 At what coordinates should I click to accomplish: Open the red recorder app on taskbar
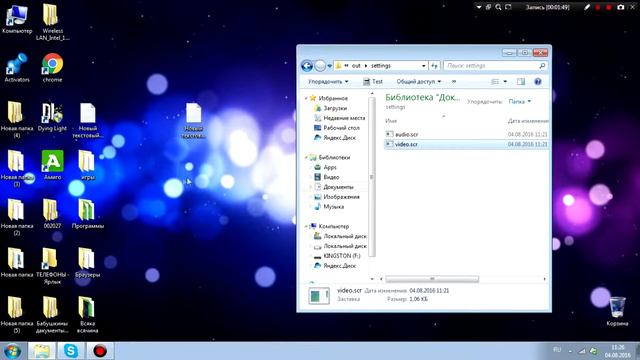(x=100, y=351)
